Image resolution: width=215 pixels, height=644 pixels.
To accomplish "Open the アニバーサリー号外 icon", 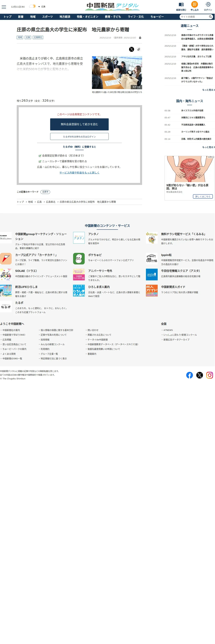I will tap(79, 275).
